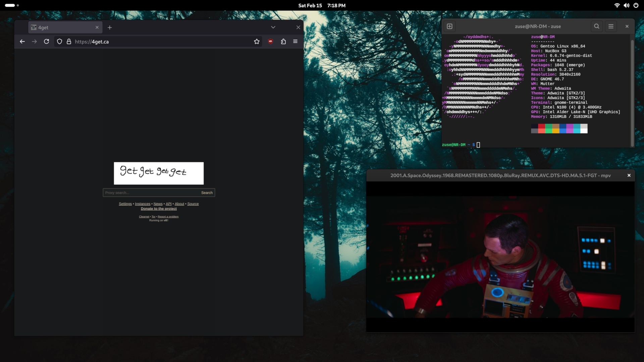Open the Wi-Fi status icon in top bar
The image size is (644, 362).
[x=617, y=5]
